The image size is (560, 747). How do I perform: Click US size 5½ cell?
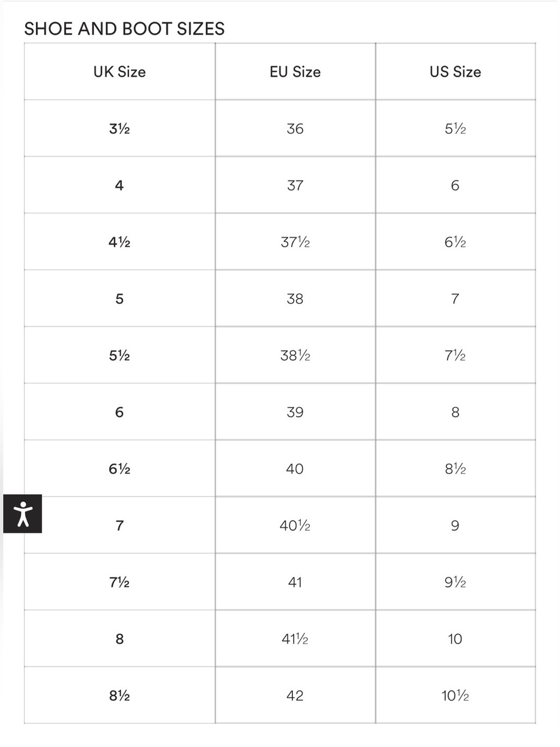click(455, 128)
